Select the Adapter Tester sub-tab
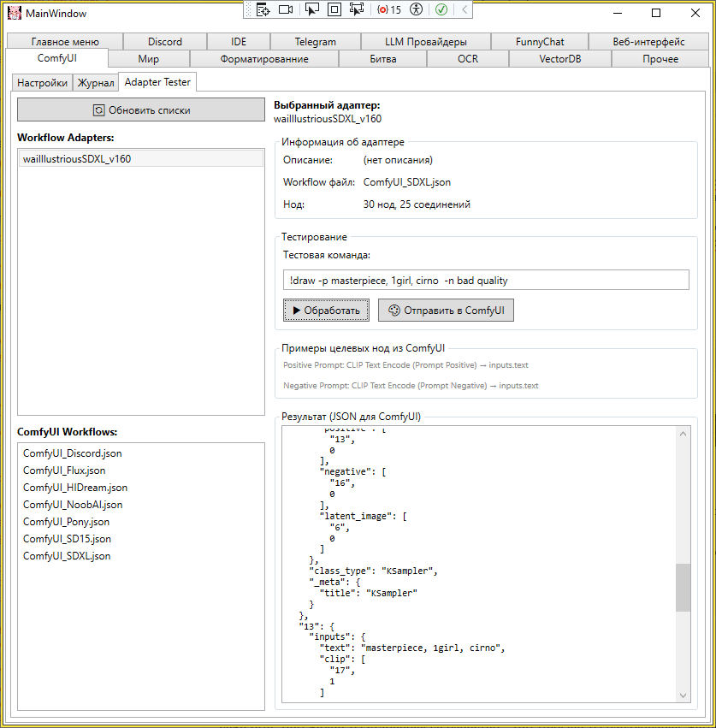 point(157,82)
